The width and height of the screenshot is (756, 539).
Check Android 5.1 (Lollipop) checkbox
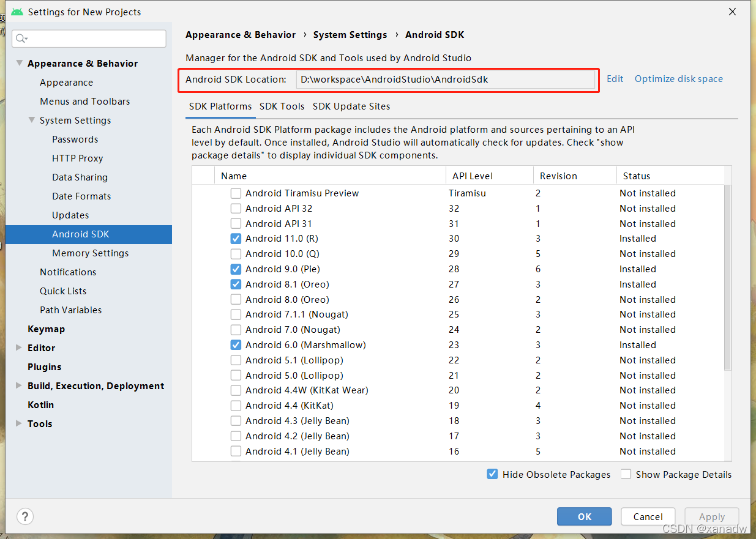pos(236,360)
